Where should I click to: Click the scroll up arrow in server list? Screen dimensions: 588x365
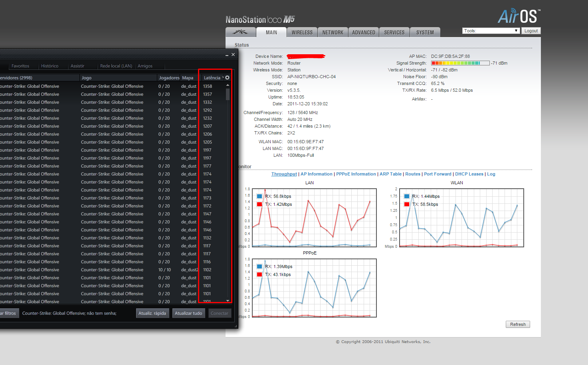228,85
